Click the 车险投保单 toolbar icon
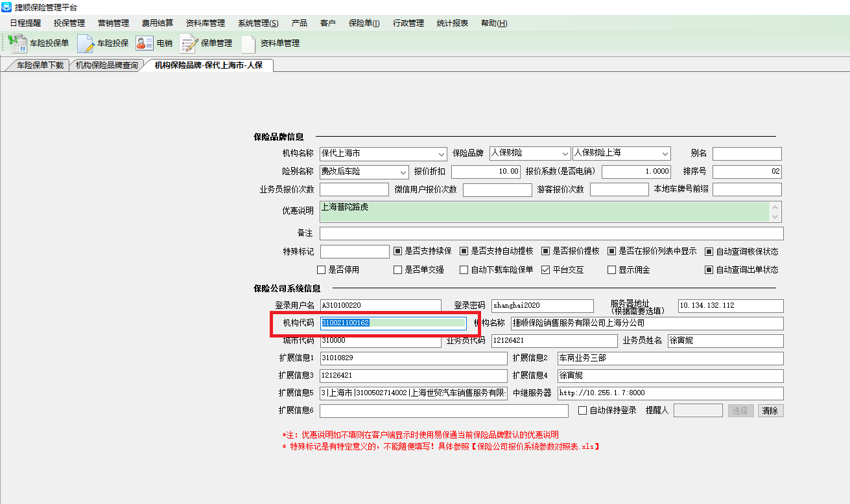850x504 pixels. [18, 43]
